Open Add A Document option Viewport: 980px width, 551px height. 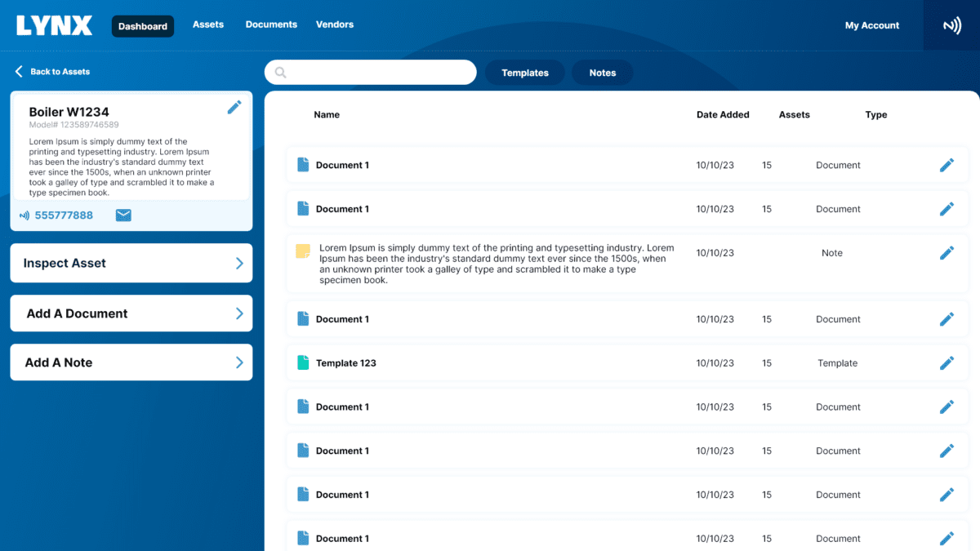pos(131,313)
